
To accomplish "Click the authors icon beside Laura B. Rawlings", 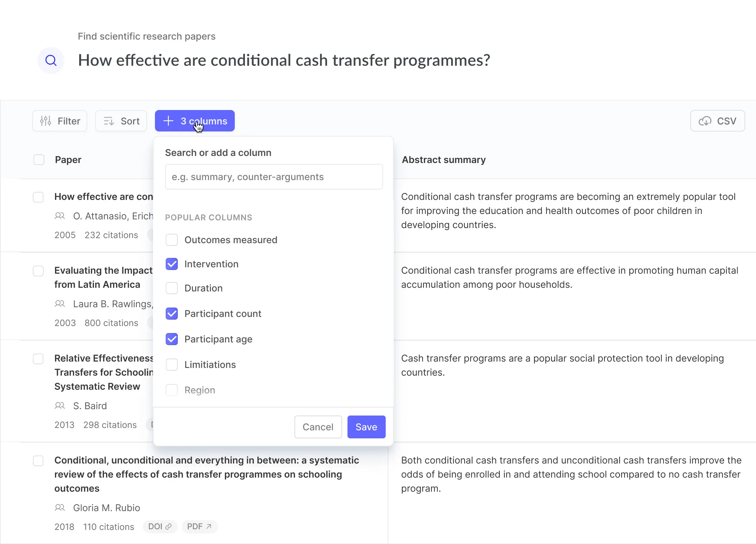I will click(x=60, y=304).
